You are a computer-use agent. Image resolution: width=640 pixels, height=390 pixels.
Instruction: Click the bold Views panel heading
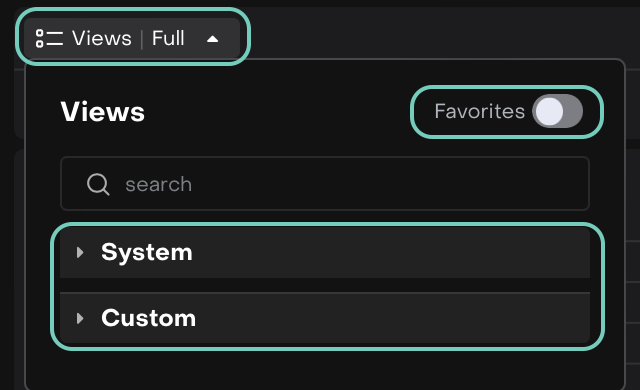pyautogui.click(x=102, y=111)
